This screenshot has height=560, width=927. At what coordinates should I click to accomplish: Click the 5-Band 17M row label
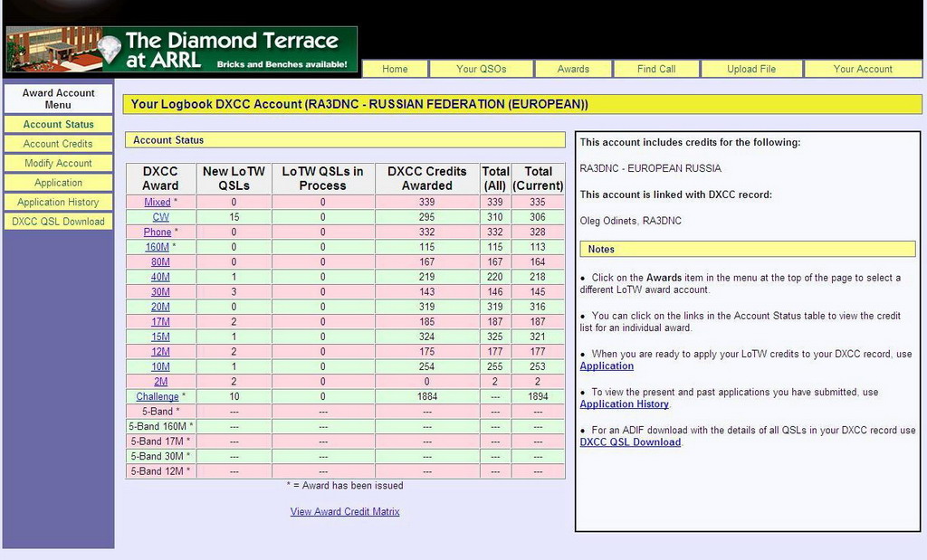161,441
